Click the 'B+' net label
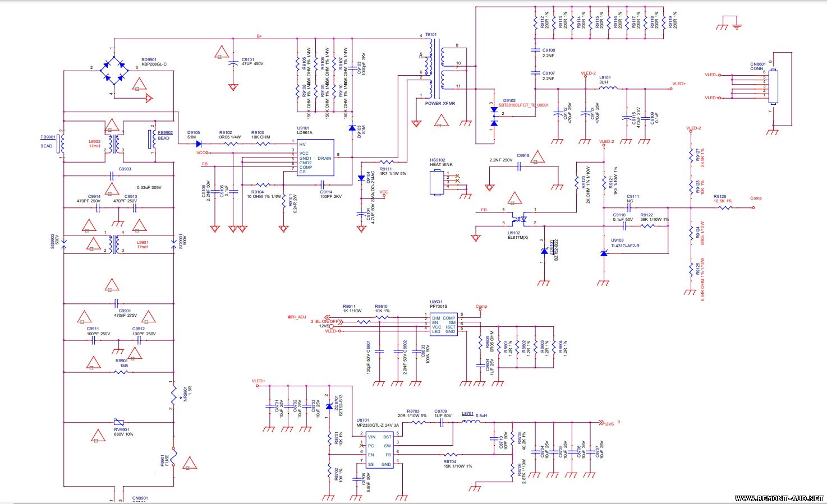Viewport: 827px width, 504px height. click(x=259, y=36)
